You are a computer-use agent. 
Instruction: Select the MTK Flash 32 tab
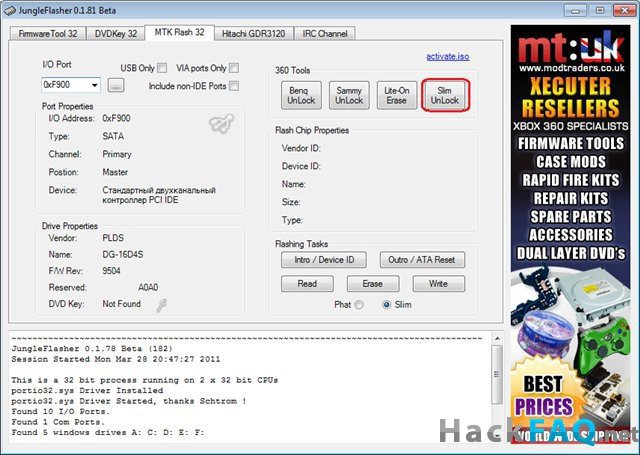tap(180, 32)
